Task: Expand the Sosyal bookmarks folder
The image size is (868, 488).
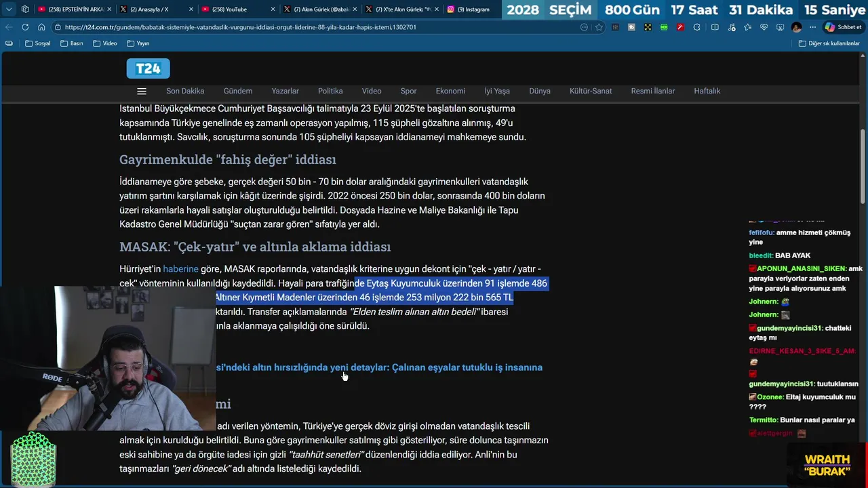Action: [x=37, y=43]
